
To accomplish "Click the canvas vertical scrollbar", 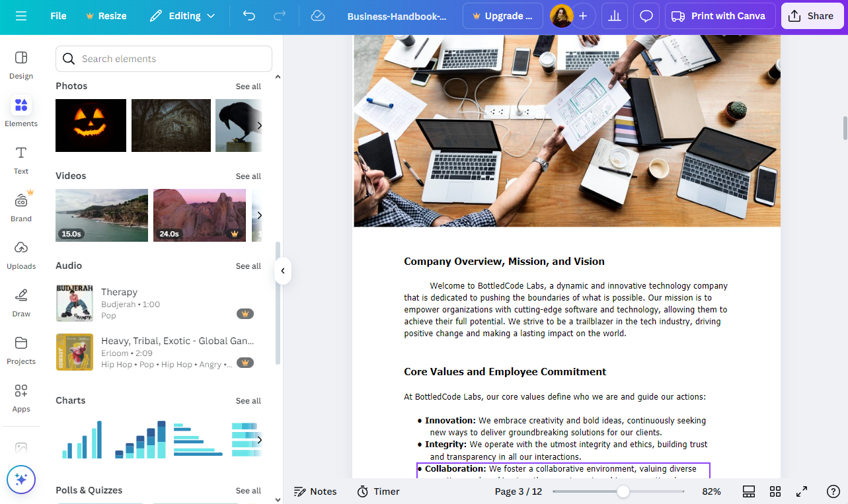I will (x=844, y=128).
